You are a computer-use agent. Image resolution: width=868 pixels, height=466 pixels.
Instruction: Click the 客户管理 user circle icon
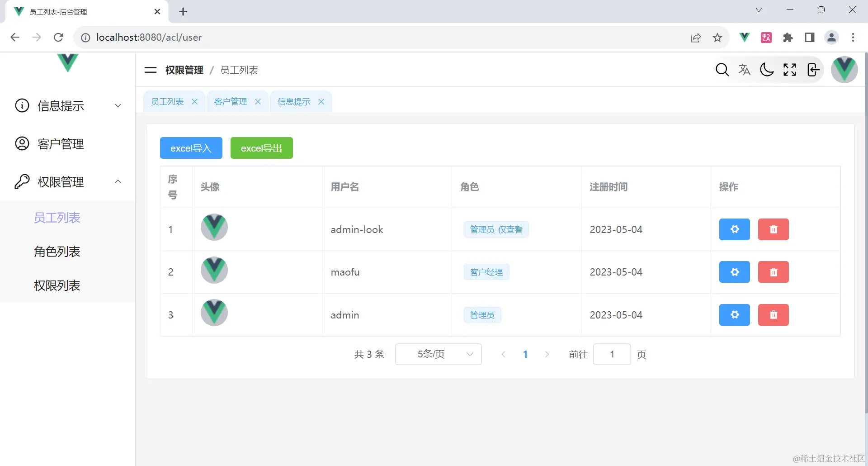pos(22,143)
